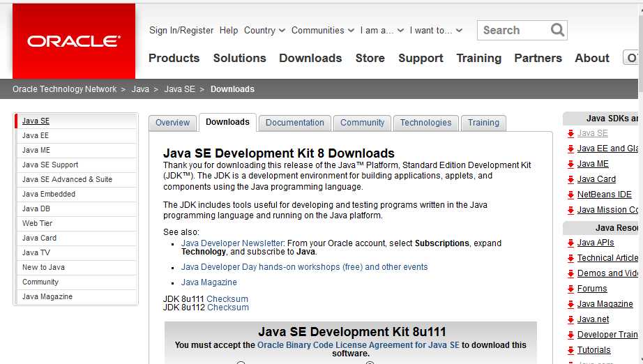Image resolution: width=643 pixels, height=364 pixels.
Task: Open Java TV in sidebar
Action: pos(76,253)
